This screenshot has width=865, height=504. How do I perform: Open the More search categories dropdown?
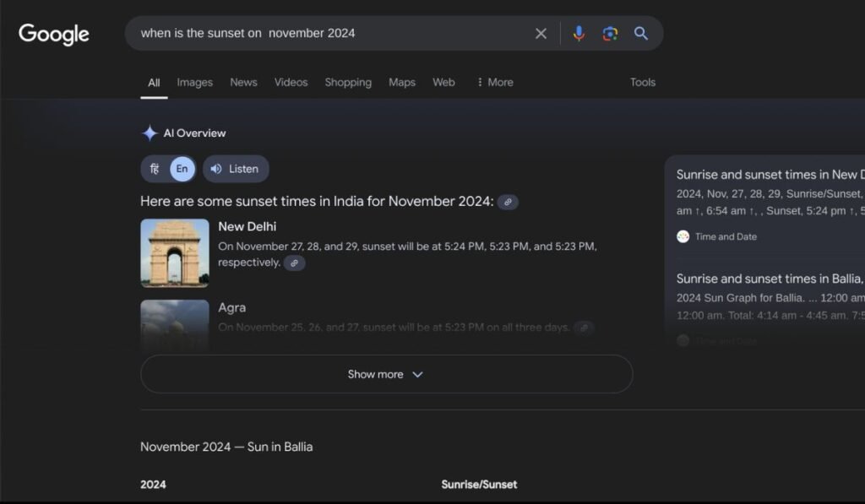tap(493, 82)
